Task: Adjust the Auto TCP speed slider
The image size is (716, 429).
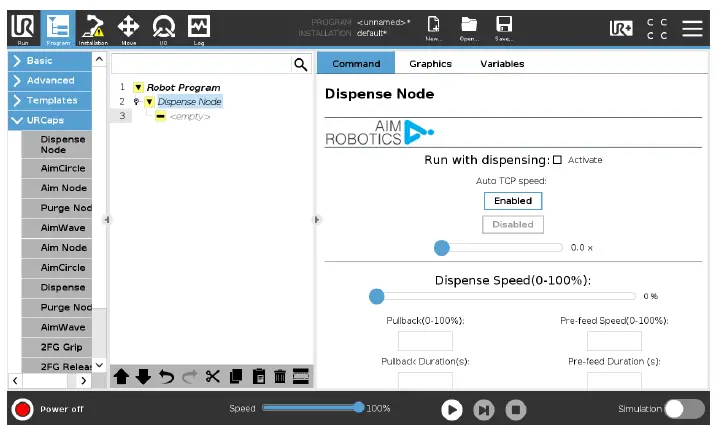Action: (442, 248)
